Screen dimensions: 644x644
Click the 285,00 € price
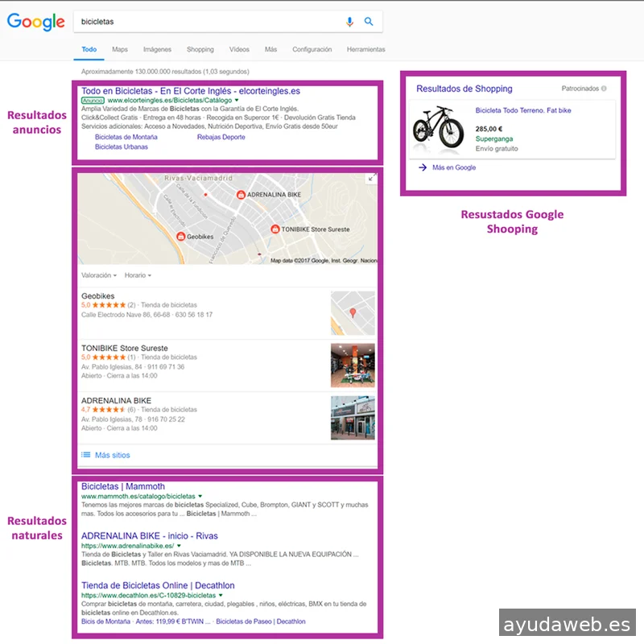[x=489, y=129]
